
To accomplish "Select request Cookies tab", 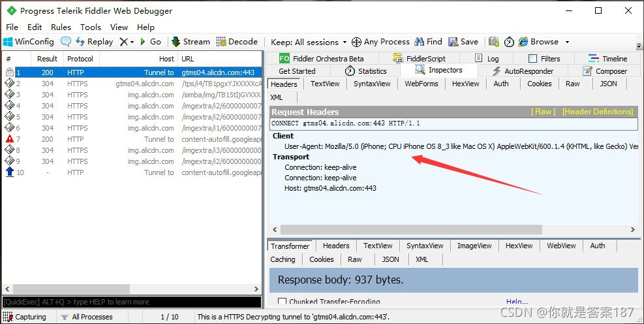I will (x=539, y=84).
